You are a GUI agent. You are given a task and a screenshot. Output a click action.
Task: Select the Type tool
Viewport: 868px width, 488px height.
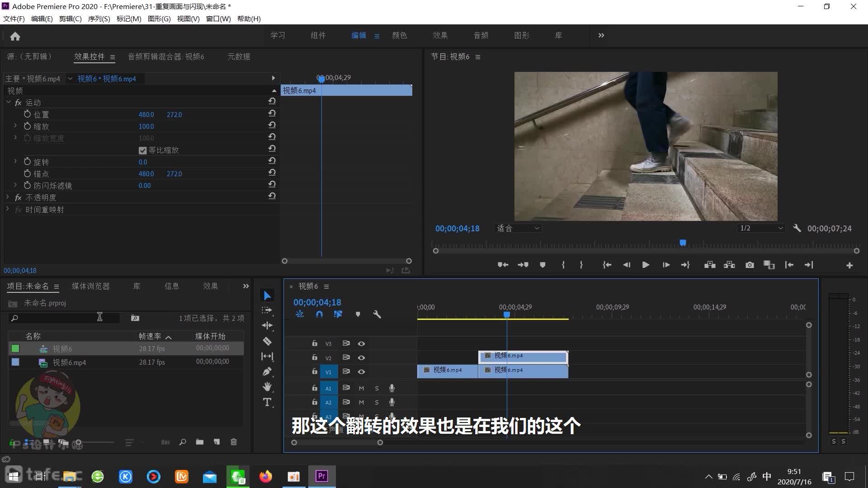[x=267, y=402]
